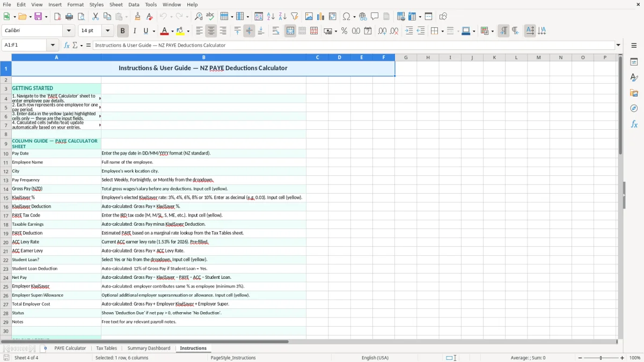Apply yellow background color swatch
Viewport: 644px width, 362px height.
[x=180, y=31]
